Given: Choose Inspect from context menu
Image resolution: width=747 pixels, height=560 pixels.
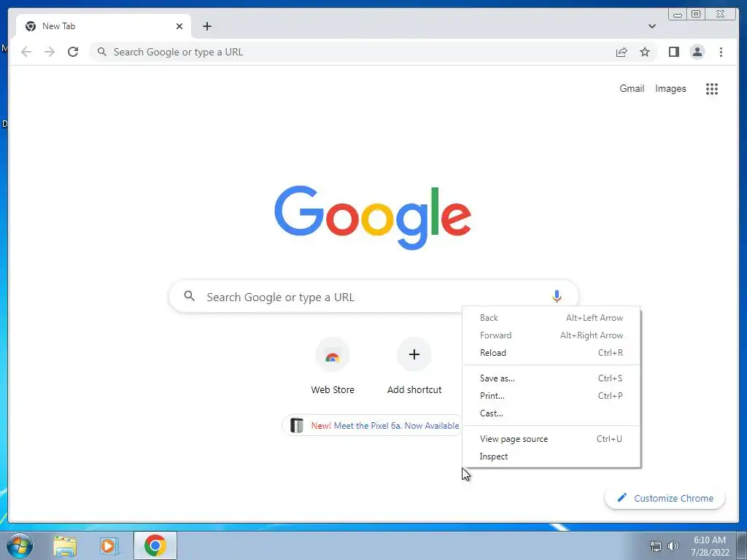Looking at the screenshot, I should (551, 456).
